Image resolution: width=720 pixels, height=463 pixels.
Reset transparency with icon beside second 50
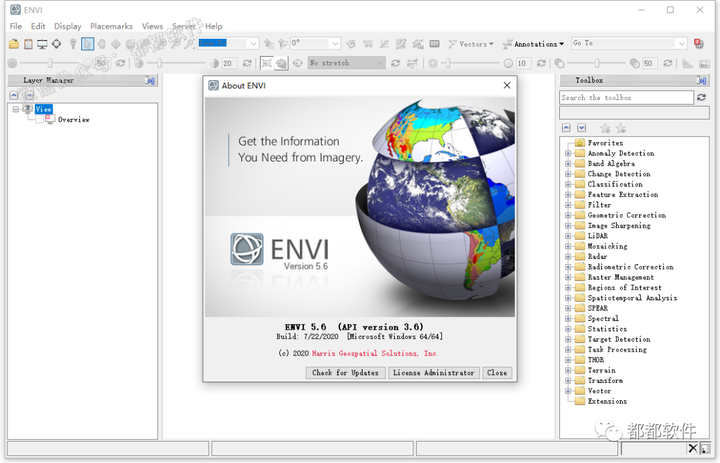[668, 63]
